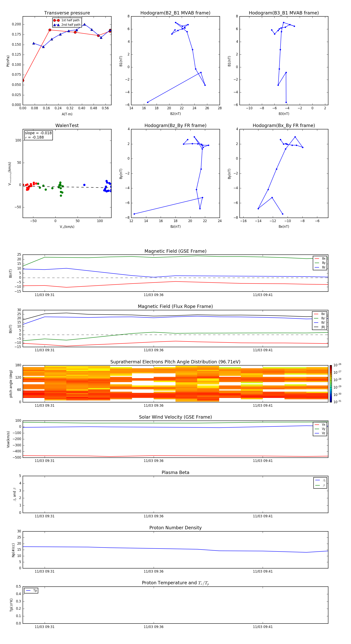Click the Pt(nPa) y-axis label

tap(8, 61)
